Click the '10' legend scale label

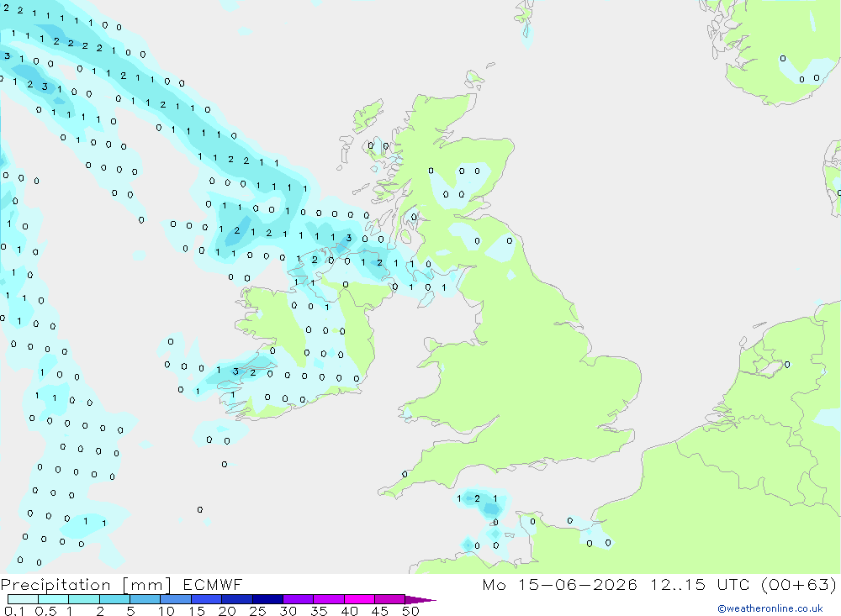(x=167, y=611)
